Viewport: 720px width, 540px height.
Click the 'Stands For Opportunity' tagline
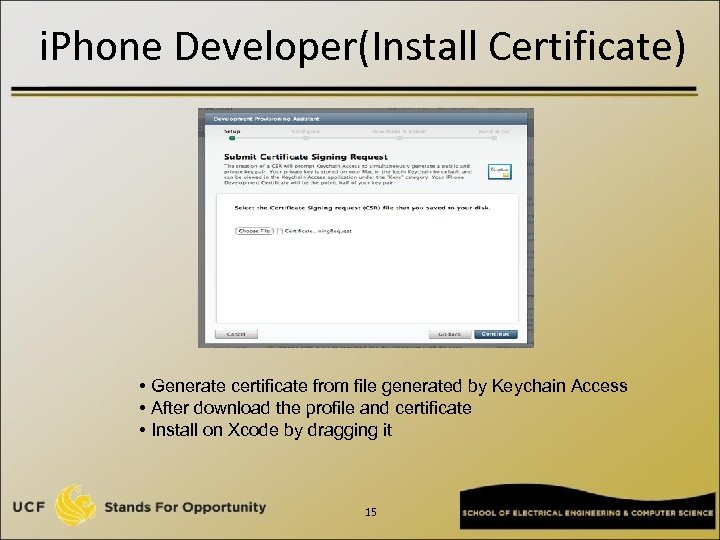point(186,507)
